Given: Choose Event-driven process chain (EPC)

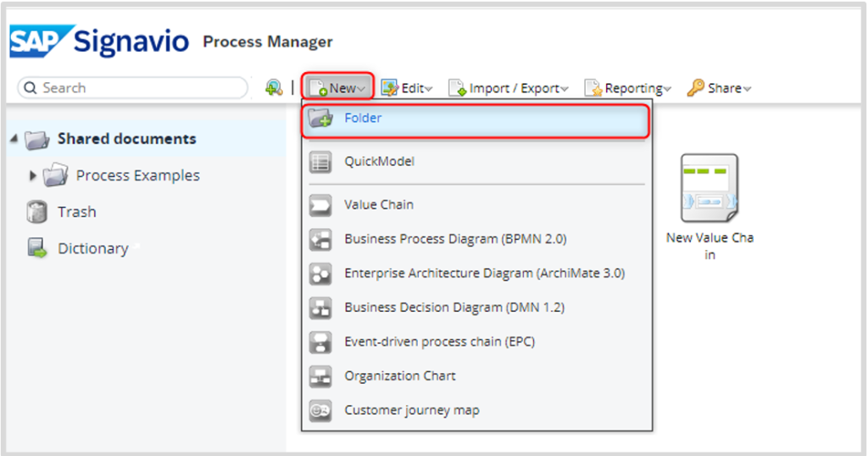Looking at the screenshot, I should [476, 342].
